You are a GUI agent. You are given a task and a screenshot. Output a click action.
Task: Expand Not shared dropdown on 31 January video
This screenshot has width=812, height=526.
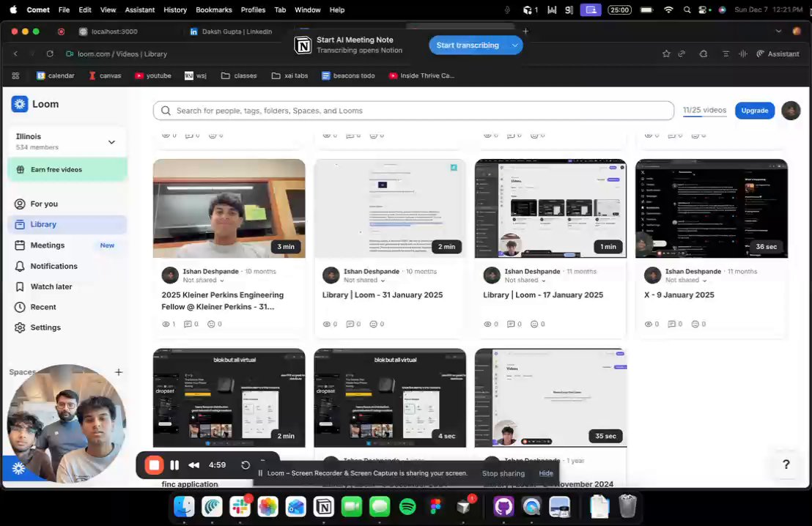(x=364, y=280)
